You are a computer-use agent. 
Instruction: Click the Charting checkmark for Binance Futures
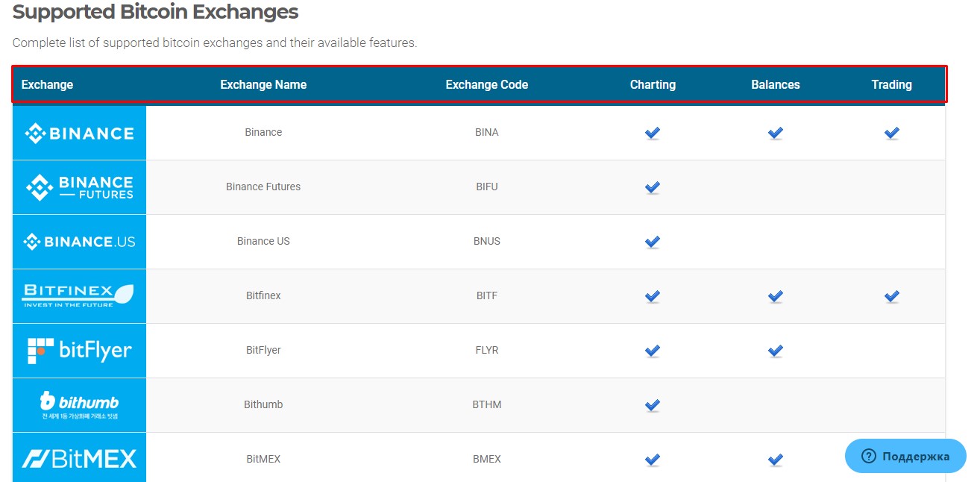[653, 187]
